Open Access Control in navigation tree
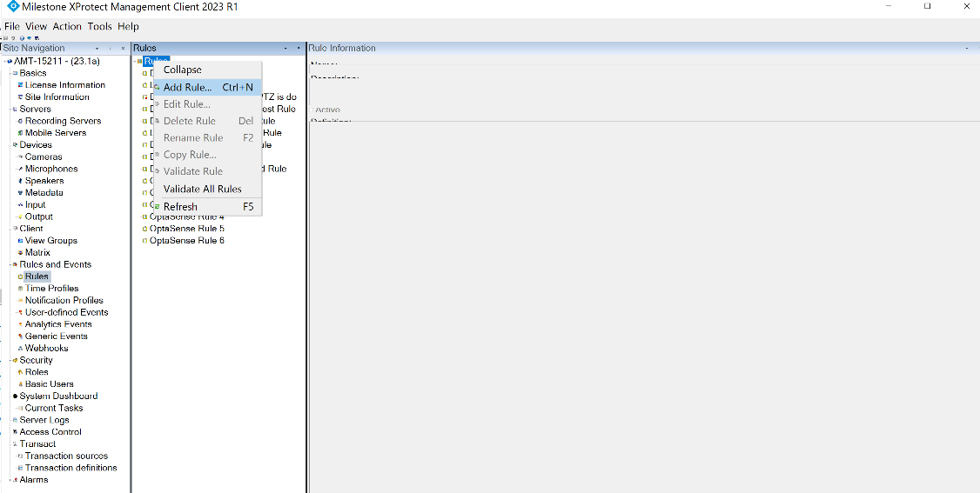980x493 pixels. [x=50, y=432]
